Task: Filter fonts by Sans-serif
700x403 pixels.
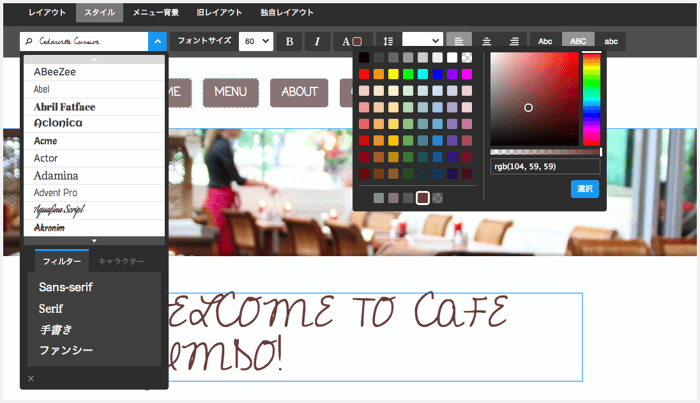Action: pos(66,287)
